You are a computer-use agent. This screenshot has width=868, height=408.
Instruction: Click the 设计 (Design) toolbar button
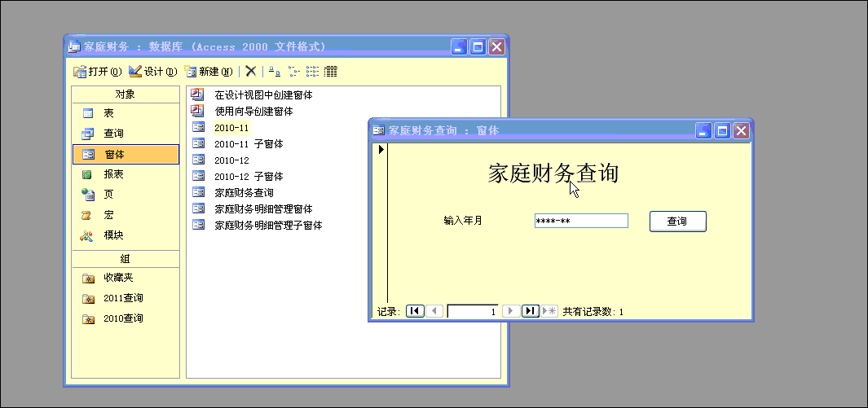point(152,72)
